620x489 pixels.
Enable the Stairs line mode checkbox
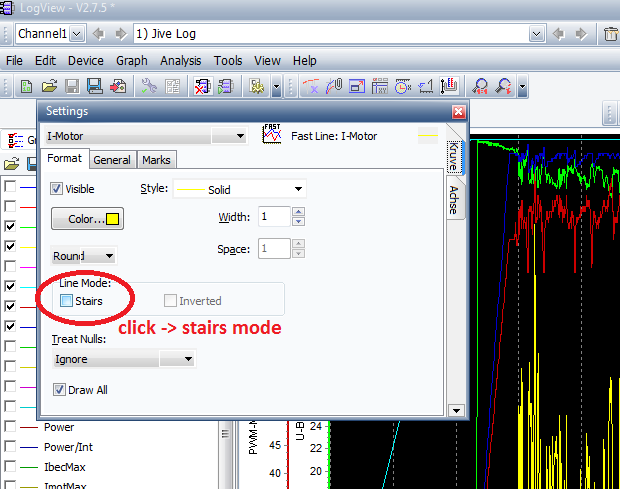pos(66,301)
